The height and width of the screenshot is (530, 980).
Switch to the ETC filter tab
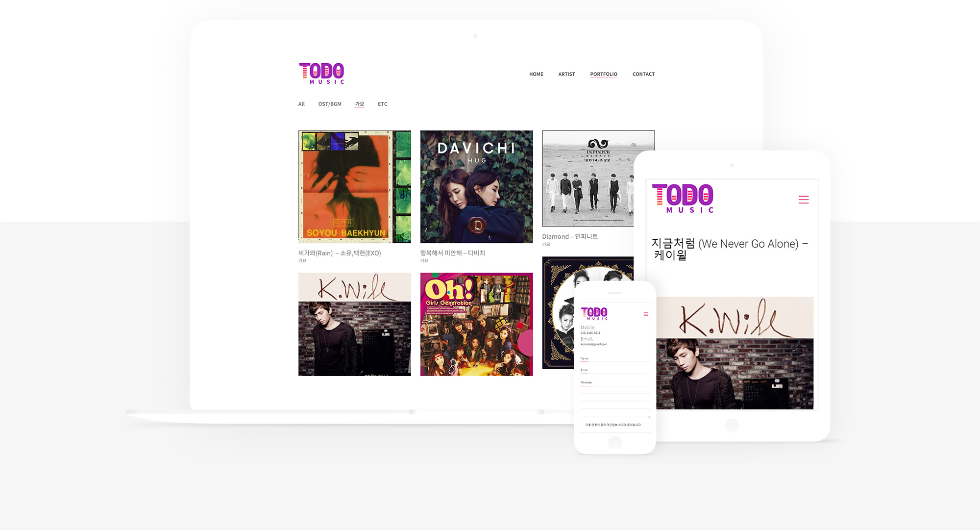382,104
